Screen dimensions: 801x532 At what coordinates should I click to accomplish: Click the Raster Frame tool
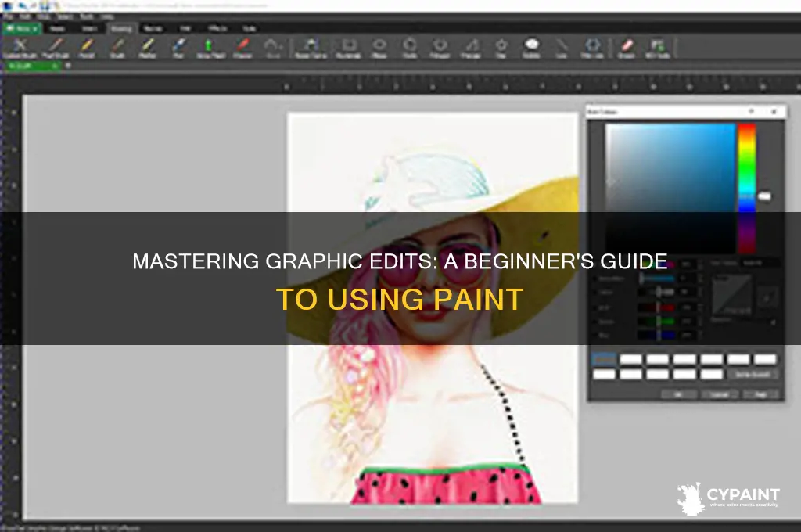point(311,49)
